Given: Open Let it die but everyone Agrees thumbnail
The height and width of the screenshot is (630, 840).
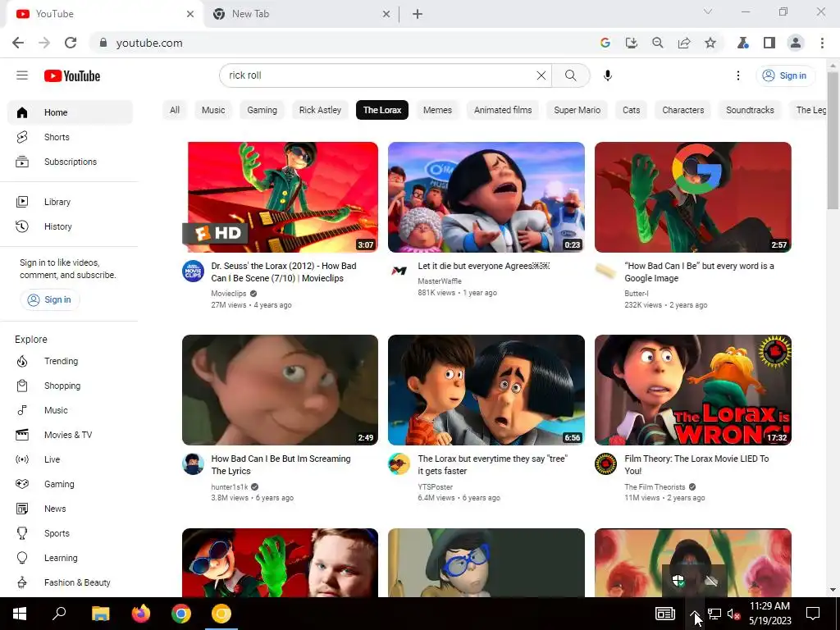Looking at the screenshot, I should point(486,197).
